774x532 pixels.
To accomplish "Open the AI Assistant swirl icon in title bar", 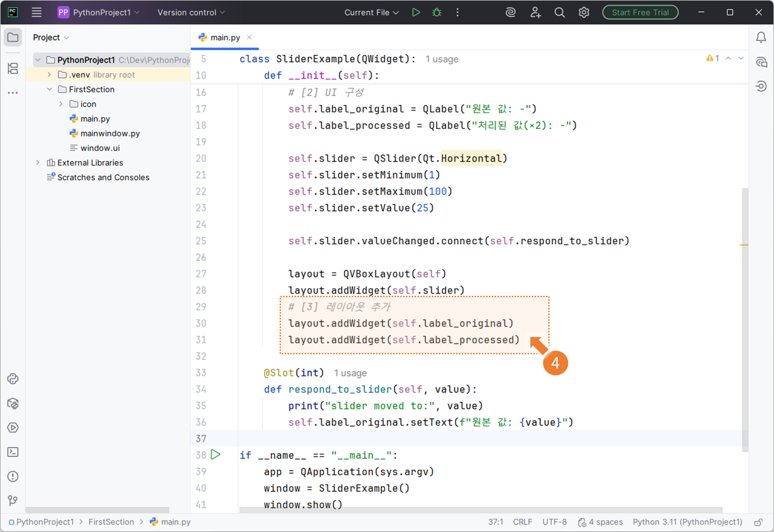I will coord(511,12).
